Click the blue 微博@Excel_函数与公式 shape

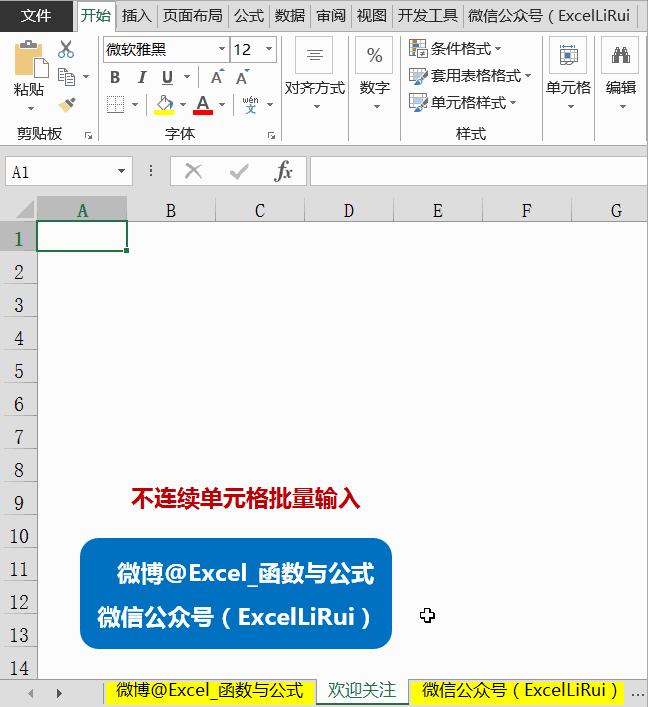236,593
